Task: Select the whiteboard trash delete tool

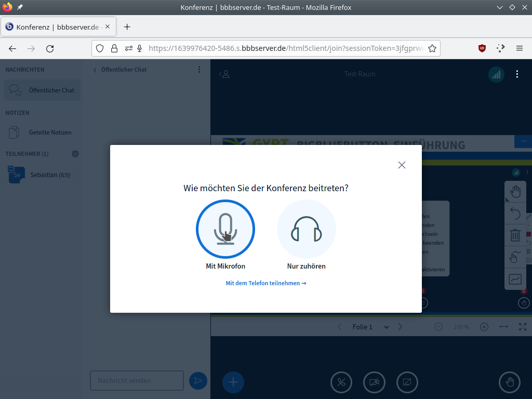Action: point(515,235)
